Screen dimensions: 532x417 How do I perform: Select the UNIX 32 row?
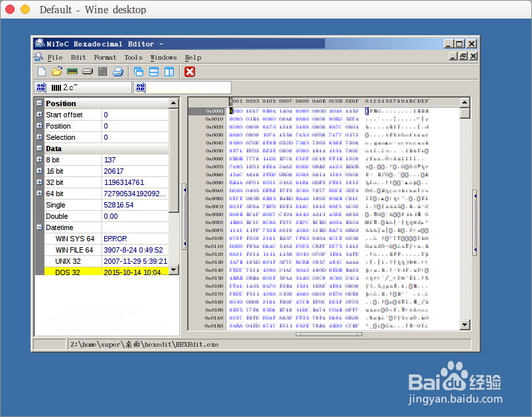point(106,261)
